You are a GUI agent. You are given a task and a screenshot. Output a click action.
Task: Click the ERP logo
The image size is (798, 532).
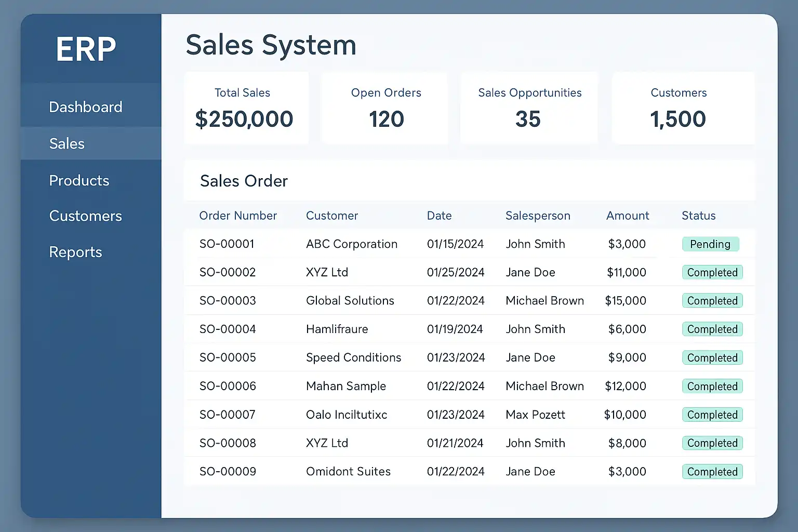point(86,49)
